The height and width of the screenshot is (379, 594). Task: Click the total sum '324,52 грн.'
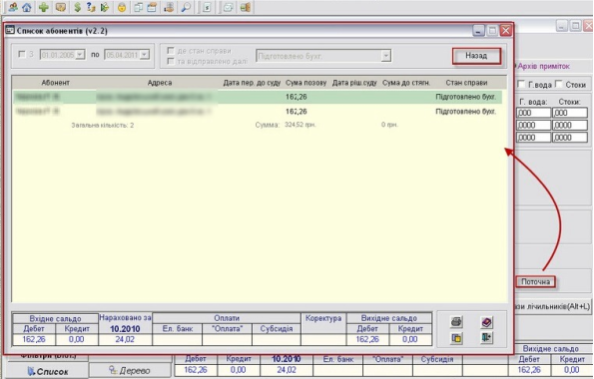pyautogui.click(x=300, y=125)
